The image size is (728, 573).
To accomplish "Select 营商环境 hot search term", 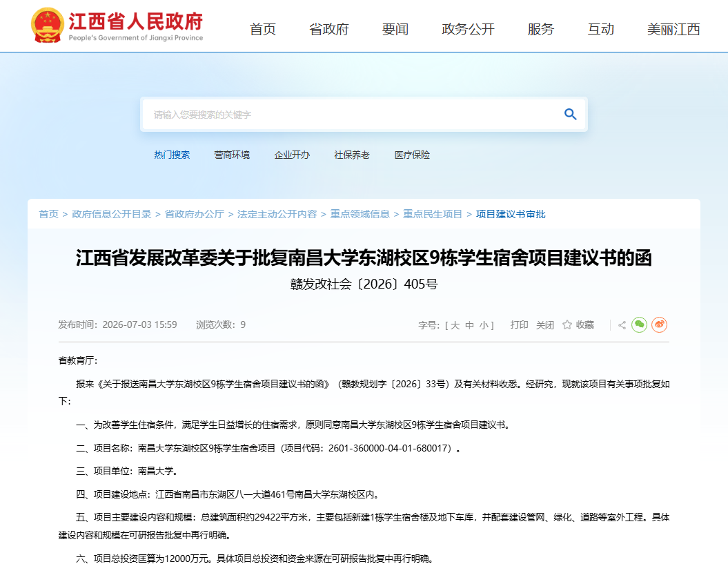I will (x=232, y=155).
